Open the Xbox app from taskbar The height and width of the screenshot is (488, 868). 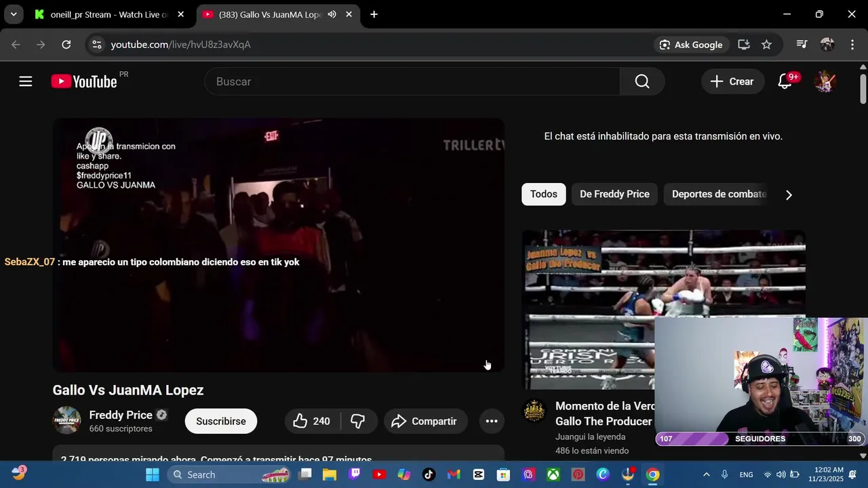tap(553, 474)
